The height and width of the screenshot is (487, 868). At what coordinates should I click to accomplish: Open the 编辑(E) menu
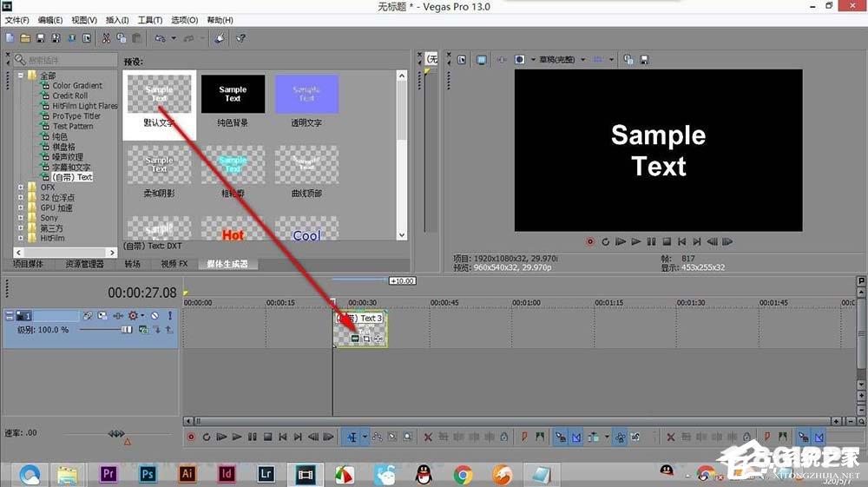[x=49, y=20]
